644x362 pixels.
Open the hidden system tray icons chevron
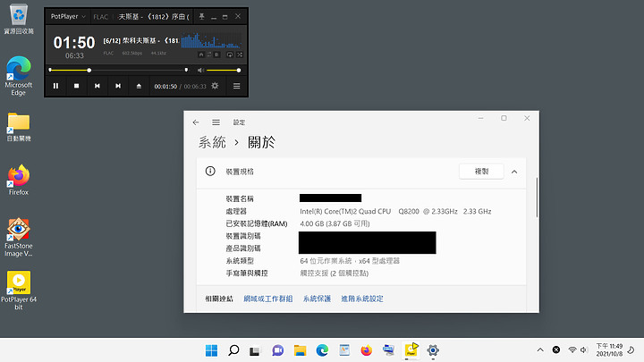(x=538, y=349)
